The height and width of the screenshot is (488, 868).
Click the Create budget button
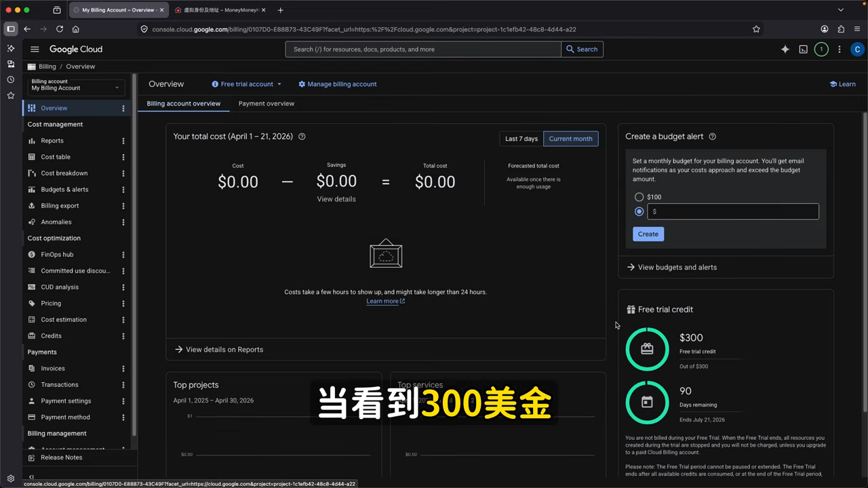[648, 234]
